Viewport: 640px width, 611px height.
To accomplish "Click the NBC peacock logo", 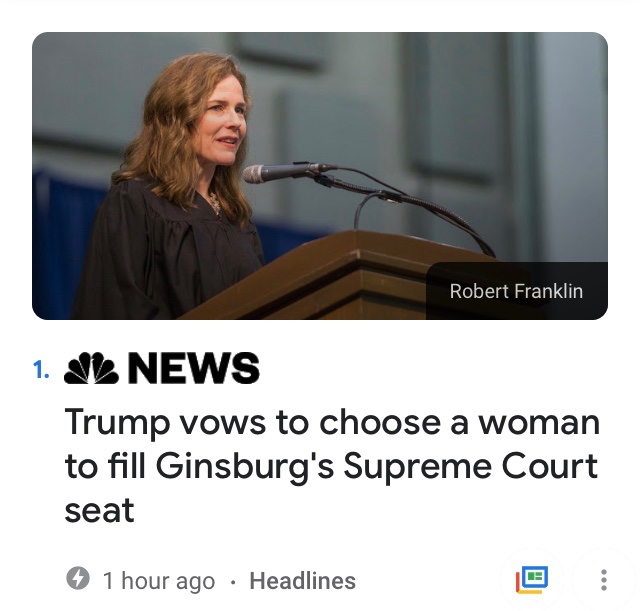I will (x=91, y=370).
